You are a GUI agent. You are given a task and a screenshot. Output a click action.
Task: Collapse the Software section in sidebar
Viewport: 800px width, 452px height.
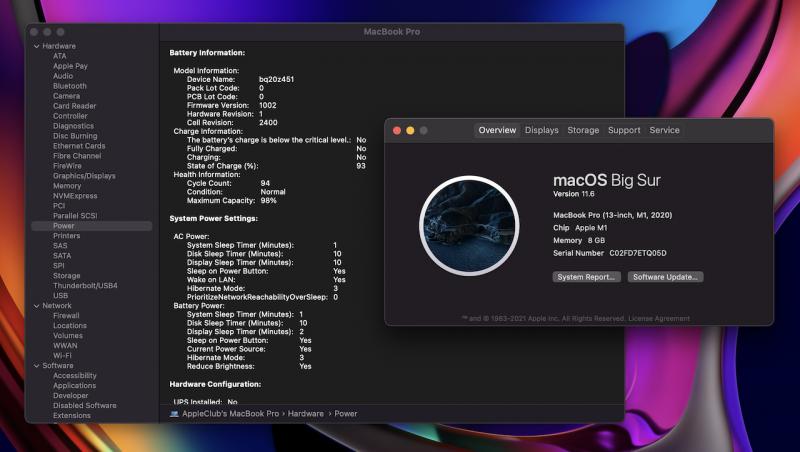pos(37,366)
